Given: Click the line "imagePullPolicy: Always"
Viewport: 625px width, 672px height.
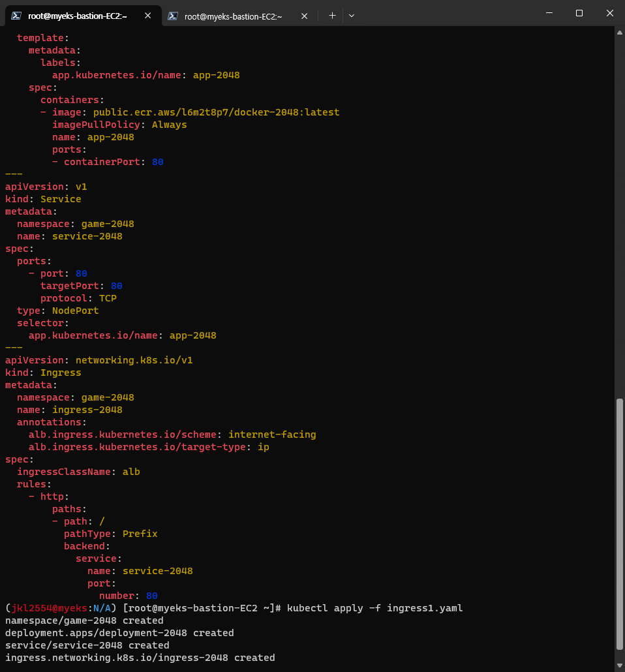Looking at the screenshot, I should [119, 125].
